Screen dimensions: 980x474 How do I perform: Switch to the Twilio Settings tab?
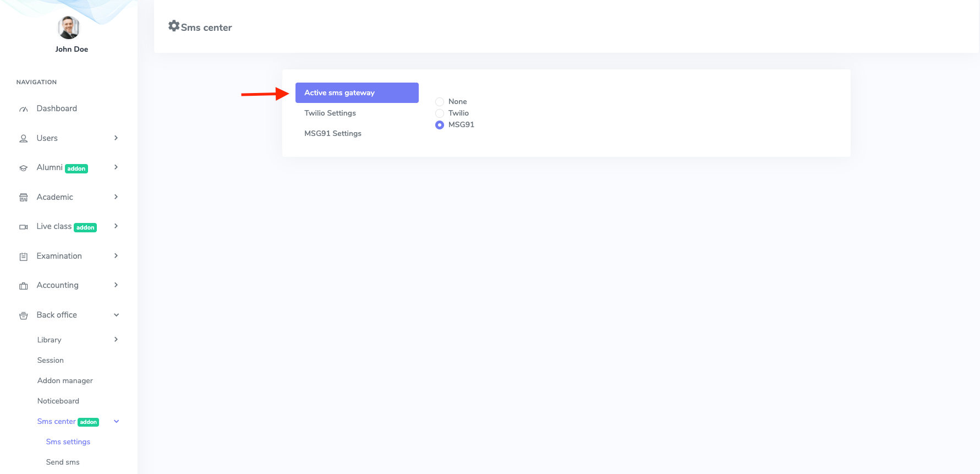pos(330,113)
